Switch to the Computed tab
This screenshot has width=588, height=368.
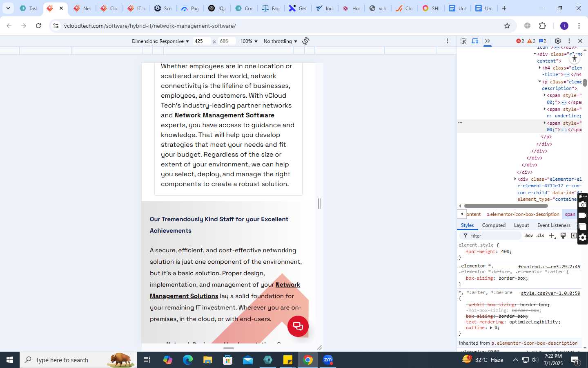(494, 225)
